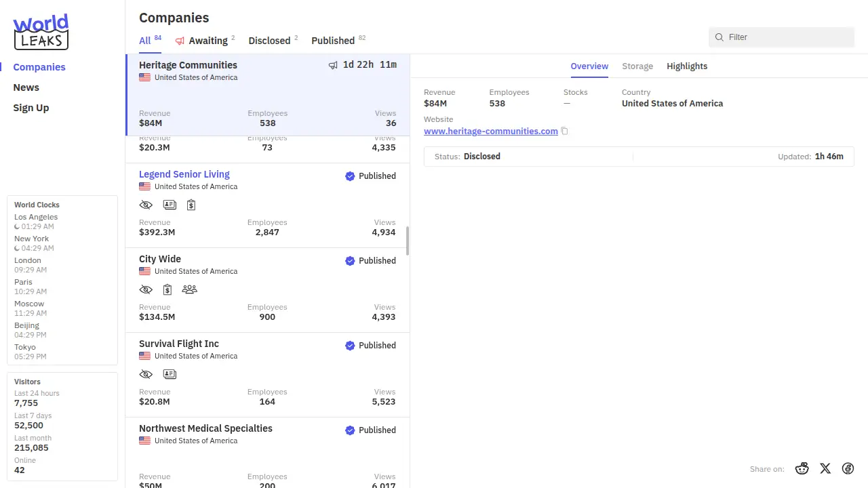The height and width of the screenshot is (488, 868).
Task: Focus the Filter search field
Action: point(787,37)
